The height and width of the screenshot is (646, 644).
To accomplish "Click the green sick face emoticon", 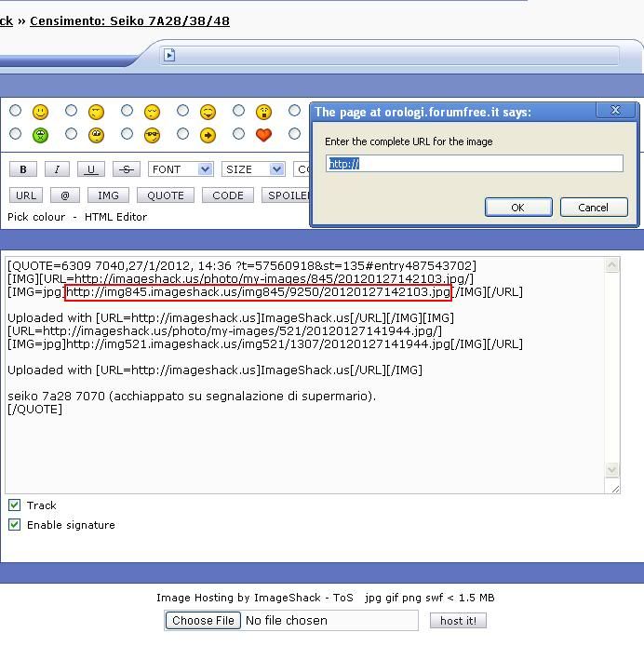I will click(40, 135).
